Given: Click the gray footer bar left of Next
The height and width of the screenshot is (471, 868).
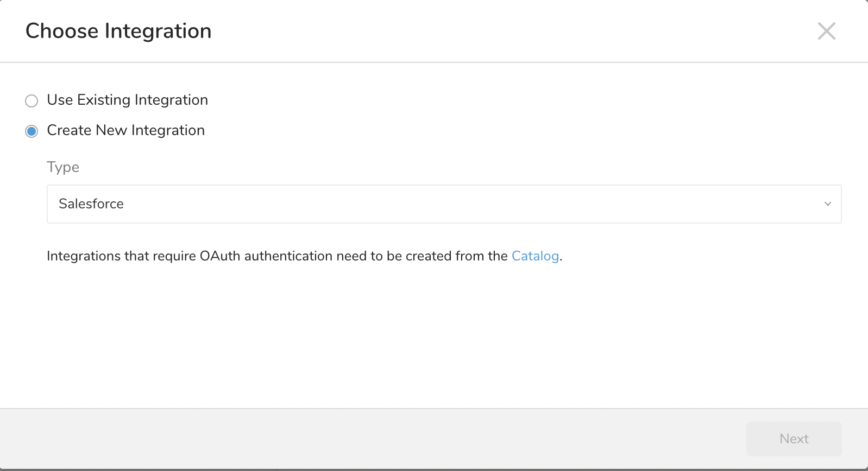Looking at the screenshot, I should coord(369,438).
